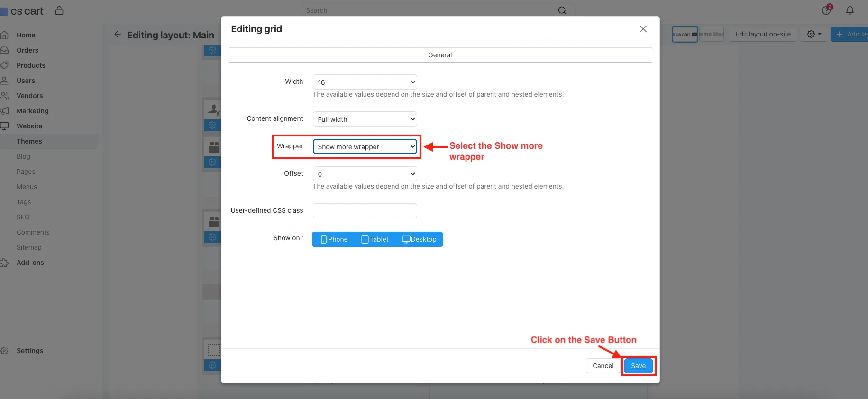Select Tags submenu item
The image size is (868, 399).
click(24, 202)
